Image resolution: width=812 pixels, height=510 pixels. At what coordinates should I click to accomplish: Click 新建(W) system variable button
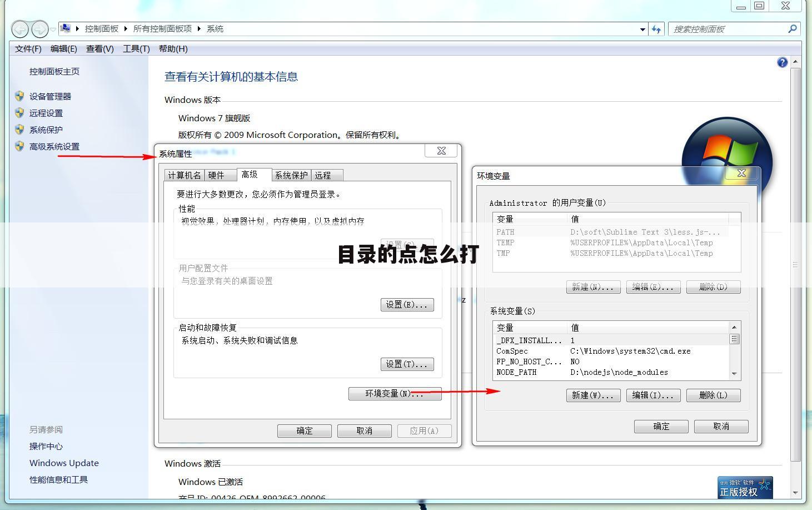pos(594,395)
